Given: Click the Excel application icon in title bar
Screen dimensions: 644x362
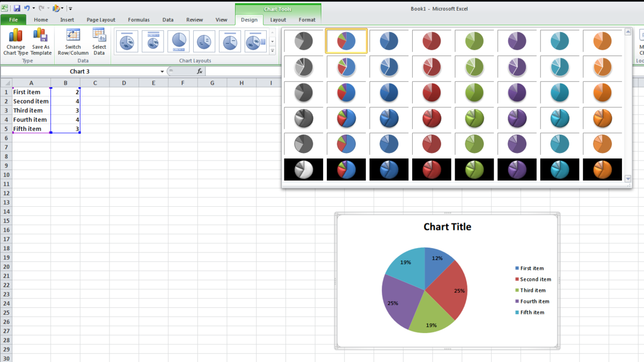Looking at the screenshot, I should point(5,8).
